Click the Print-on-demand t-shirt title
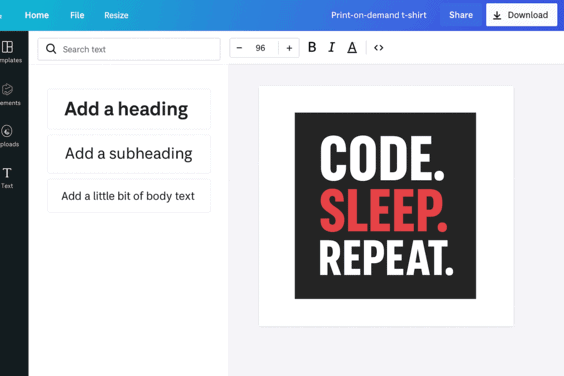The height and width of the screenshot is (376, 564). pos(378,15)
